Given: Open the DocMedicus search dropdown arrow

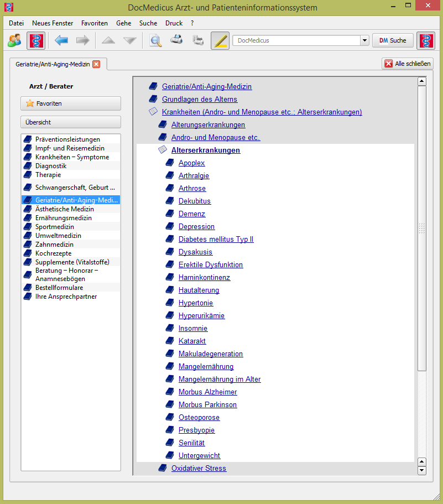Looking at the screenshot, I should click(x=364, y=40).
